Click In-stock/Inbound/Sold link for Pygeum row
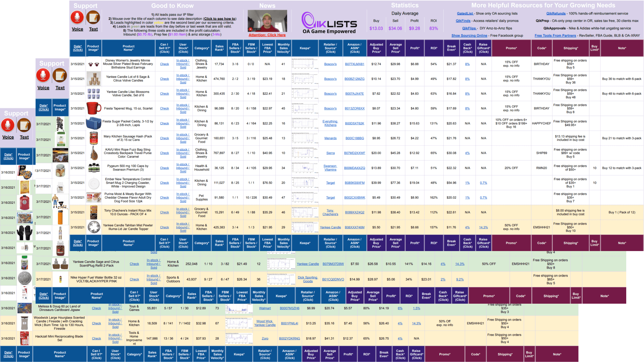Viewport: 644px width, 362px height. click(183, 168)
